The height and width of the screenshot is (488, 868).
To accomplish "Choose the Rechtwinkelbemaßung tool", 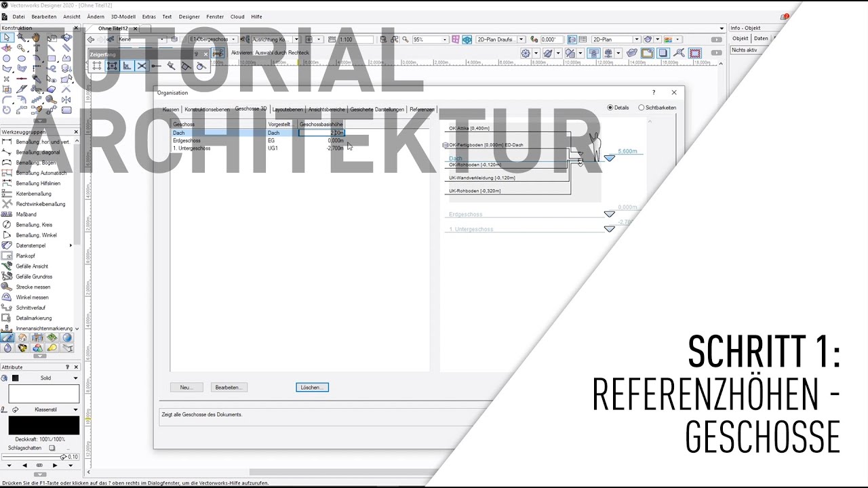I will click(39, 204).
